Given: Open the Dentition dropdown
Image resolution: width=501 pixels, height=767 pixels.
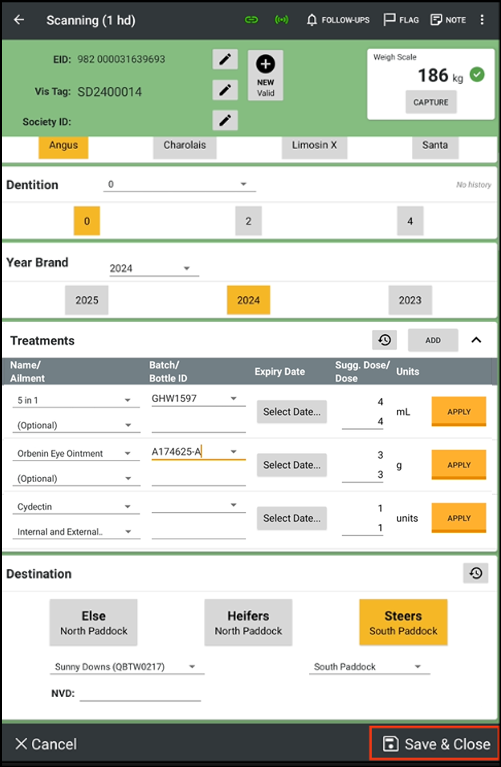Looking at the screenshot, I should [179, 184].
